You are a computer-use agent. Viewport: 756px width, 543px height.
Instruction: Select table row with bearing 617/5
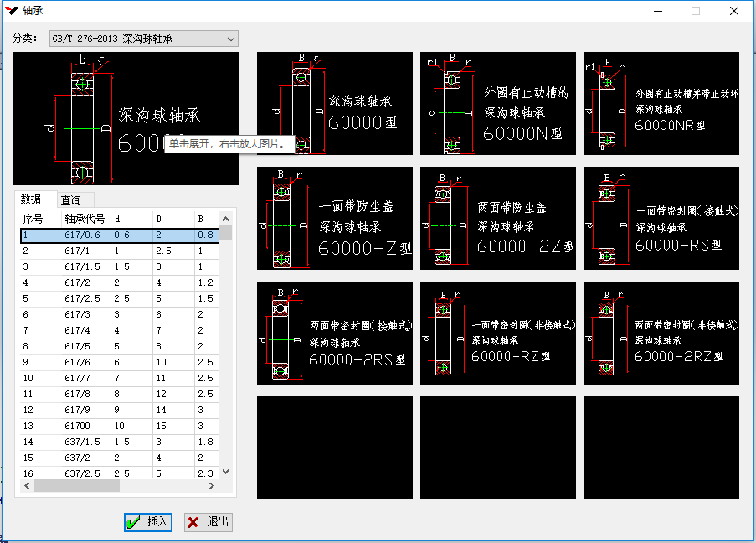[84, 346]
